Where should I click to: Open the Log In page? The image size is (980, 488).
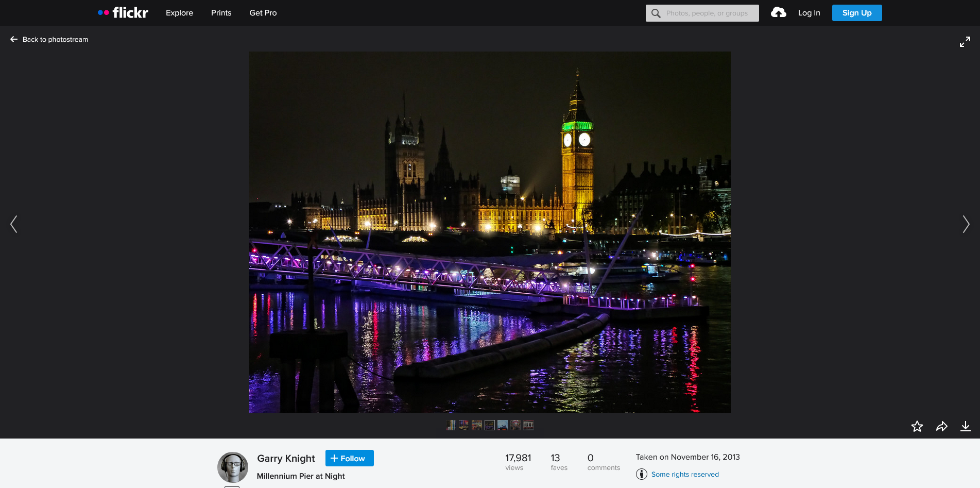click(809, 13)
